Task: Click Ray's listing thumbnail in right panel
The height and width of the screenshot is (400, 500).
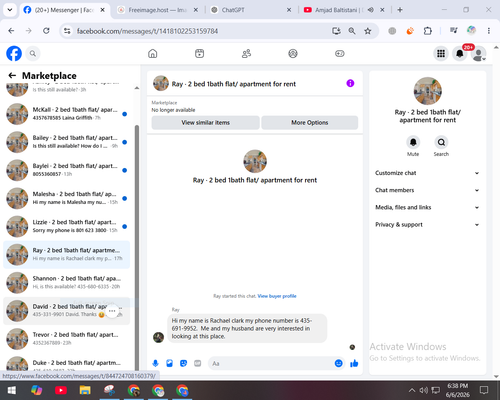Action: pos(428,91)
